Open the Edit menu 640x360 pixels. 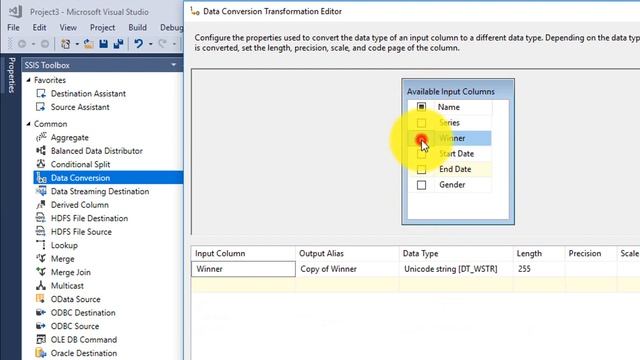(39, 27)
